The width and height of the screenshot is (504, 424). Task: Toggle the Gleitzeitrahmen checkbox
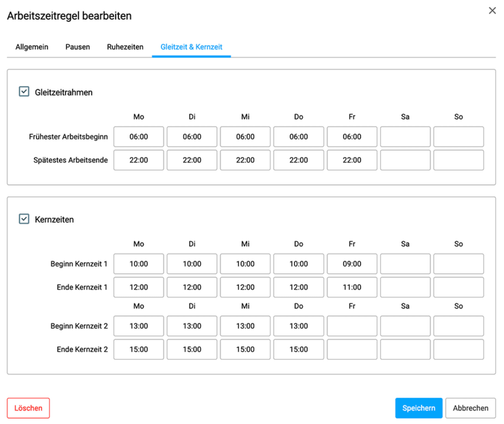coord(24,92)
